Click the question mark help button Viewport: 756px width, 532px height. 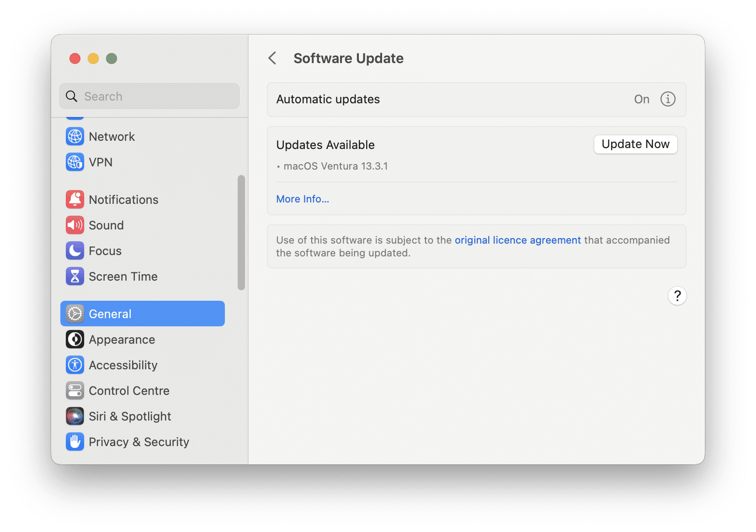(677, 296)
